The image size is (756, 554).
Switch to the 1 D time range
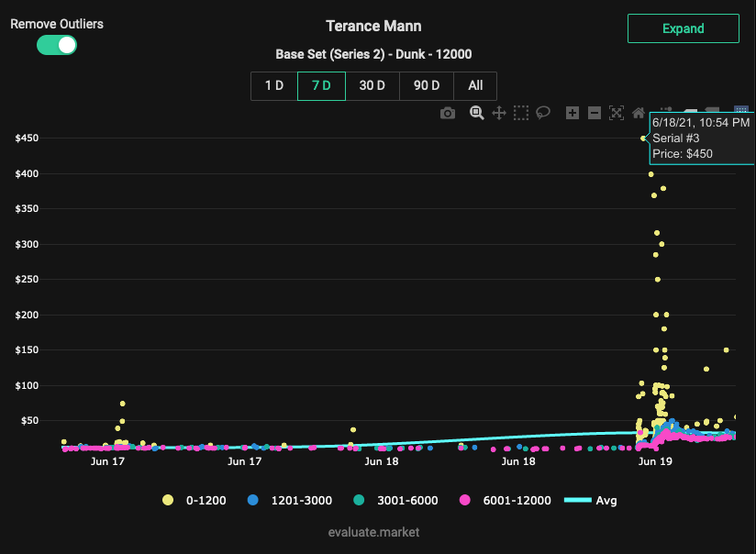coord(274,86)
